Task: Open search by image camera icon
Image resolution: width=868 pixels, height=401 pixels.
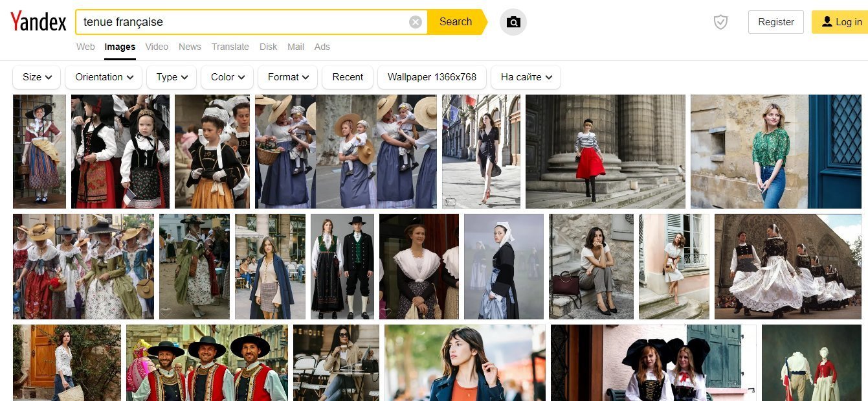Action: [513, 22]
